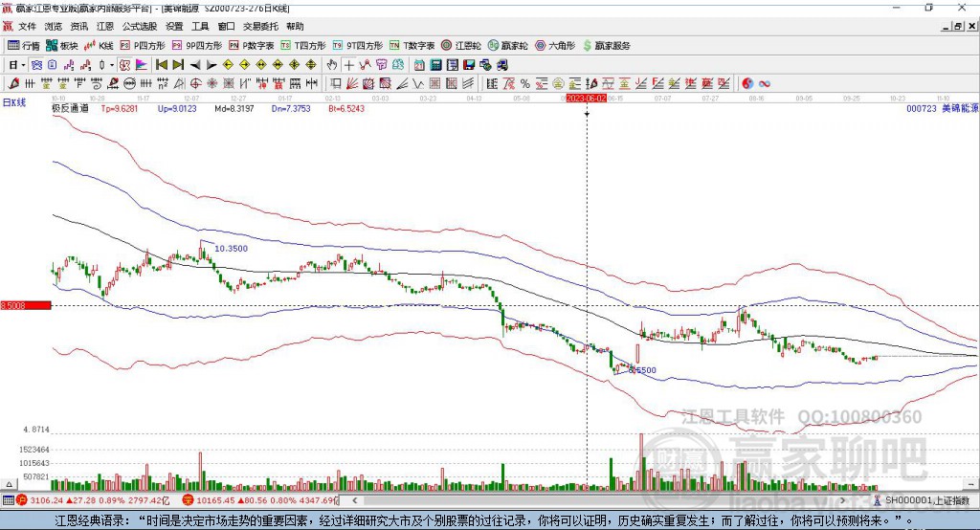Click the horizontal scrollbar left arrow
The height and width of the screenshot is (530, 980).
pos(355,500)
